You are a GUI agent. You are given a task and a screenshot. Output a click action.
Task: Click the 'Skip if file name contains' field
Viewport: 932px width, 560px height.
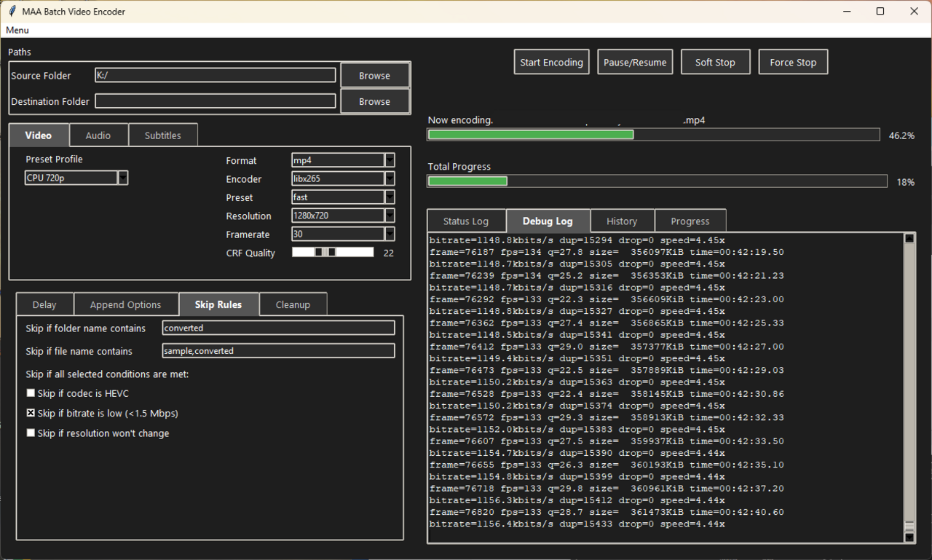279,351
